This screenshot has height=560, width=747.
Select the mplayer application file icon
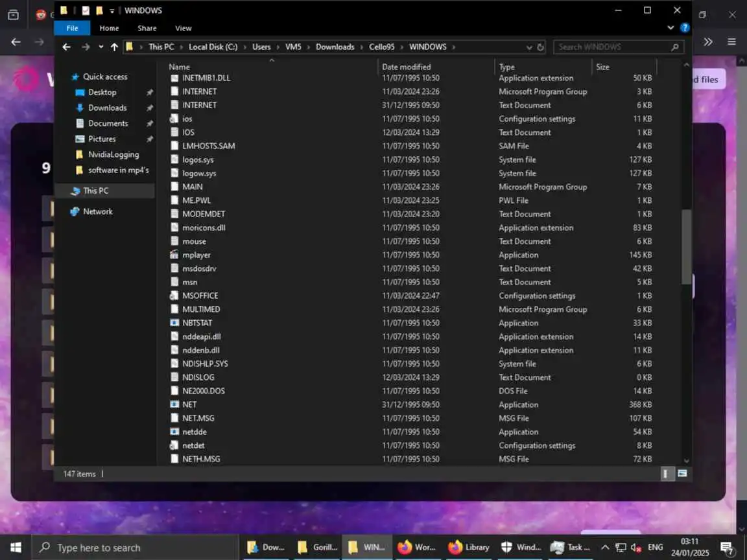174,255
